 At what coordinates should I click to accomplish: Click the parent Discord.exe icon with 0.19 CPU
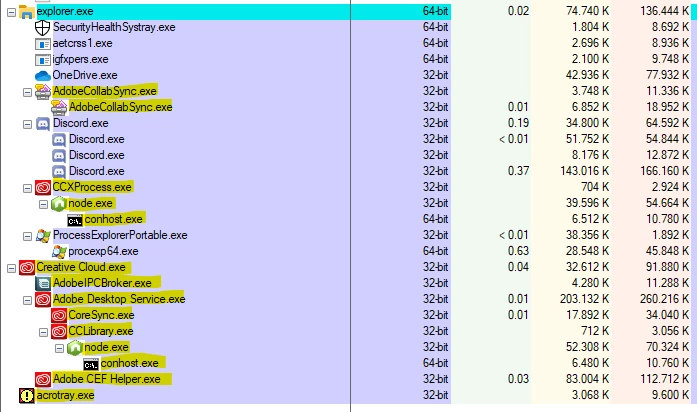(43, 124)
